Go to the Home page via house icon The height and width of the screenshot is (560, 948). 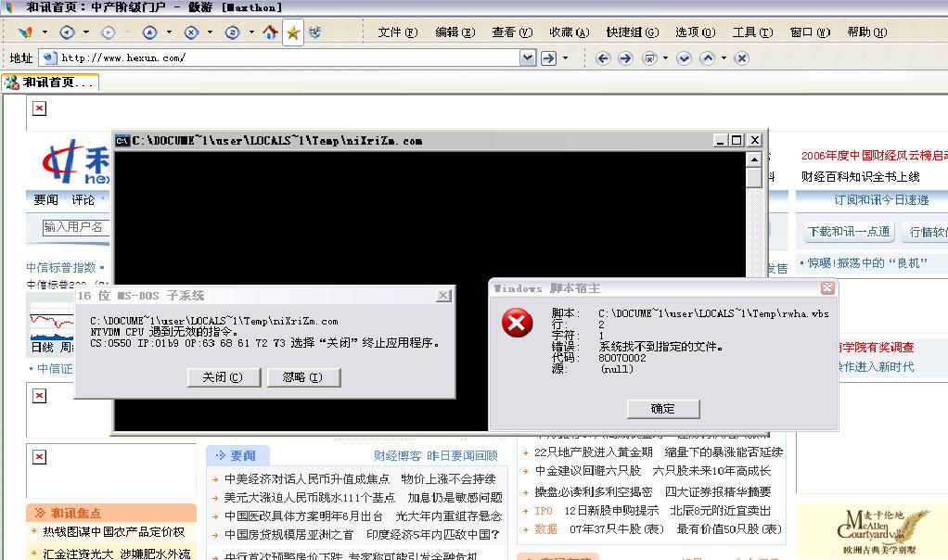pos(270,32)
